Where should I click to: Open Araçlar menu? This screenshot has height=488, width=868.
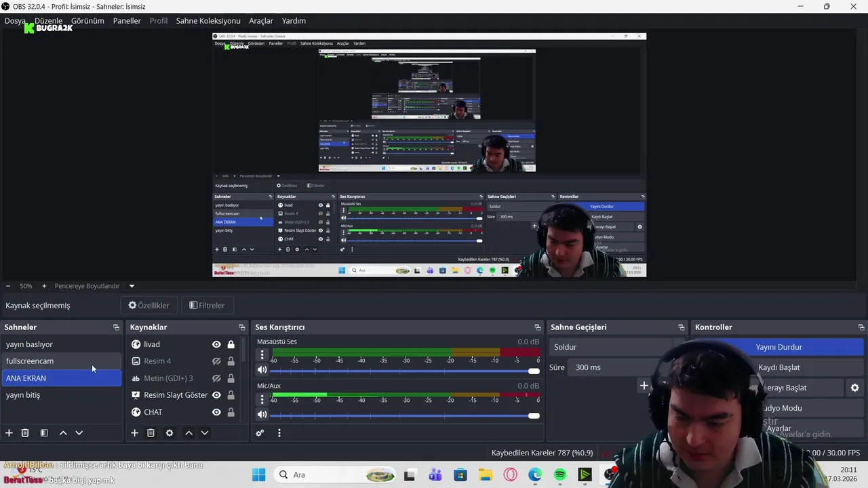pos(261,21)
